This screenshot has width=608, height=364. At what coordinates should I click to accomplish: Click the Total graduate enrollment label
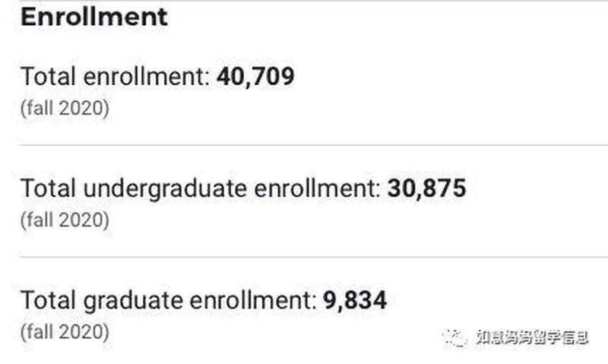click(x=169, y=301)
